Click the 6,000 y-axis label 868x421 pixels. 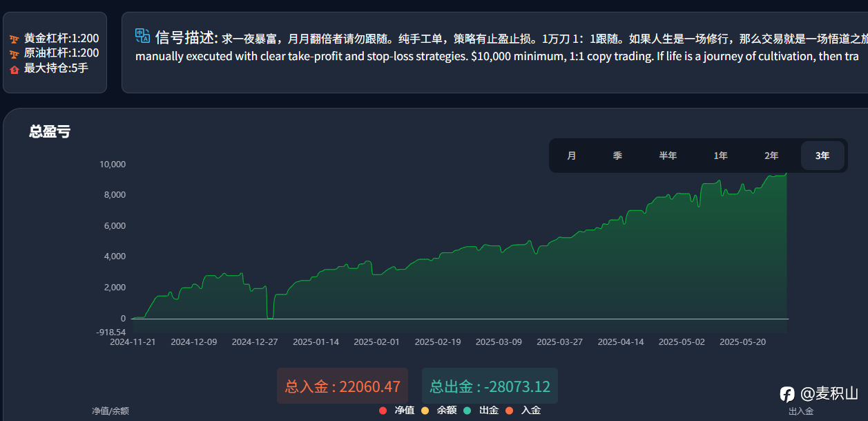(115, 226)
